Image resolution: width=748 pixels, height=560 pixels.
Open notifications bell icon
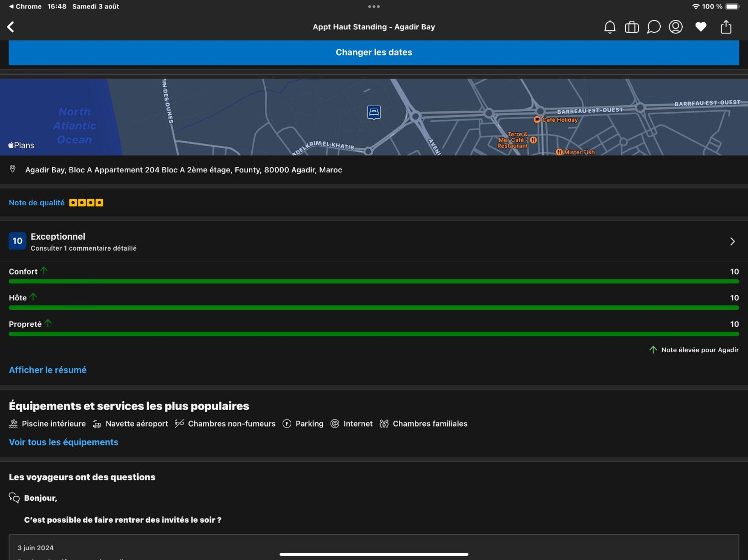pos(610,27)
